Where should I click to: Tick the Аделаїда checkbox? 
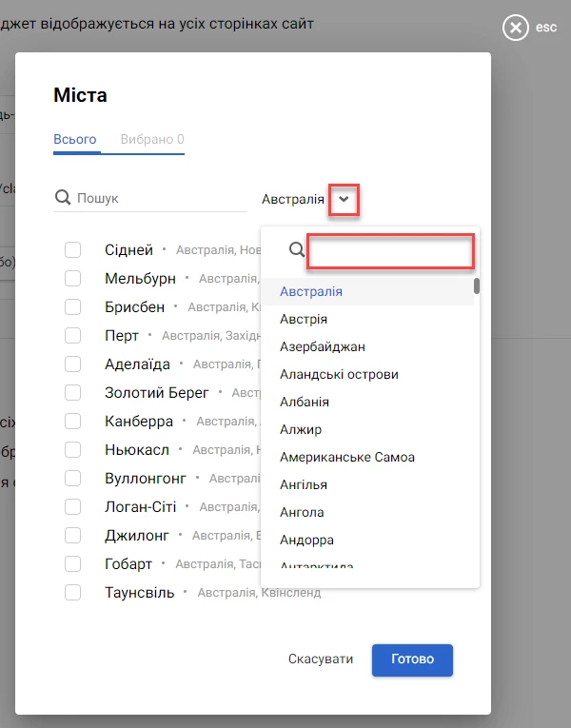73,364
